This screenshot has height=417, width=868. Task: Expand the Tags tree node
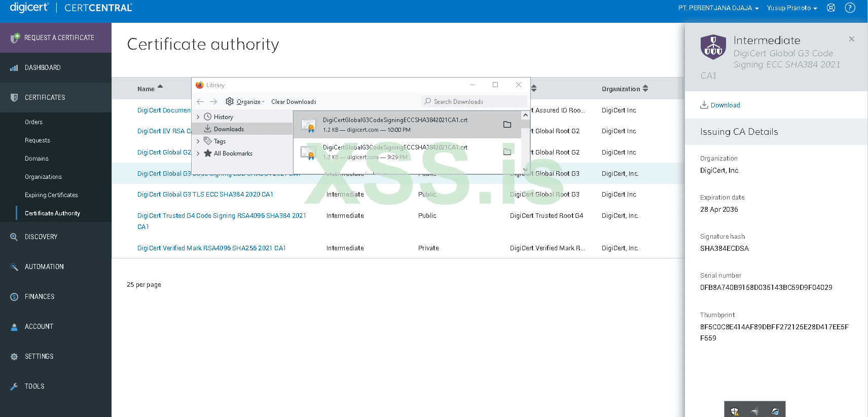click(198, 141)
